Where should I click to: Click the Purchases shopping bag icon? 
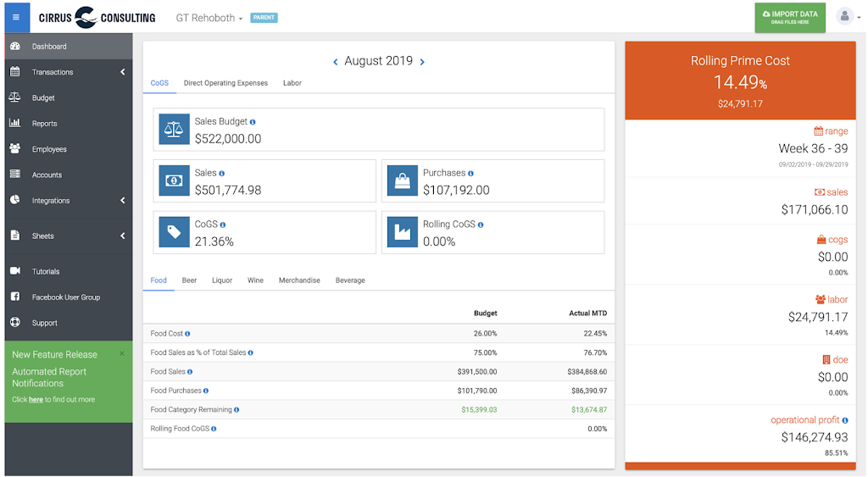(x=402, y=180)
